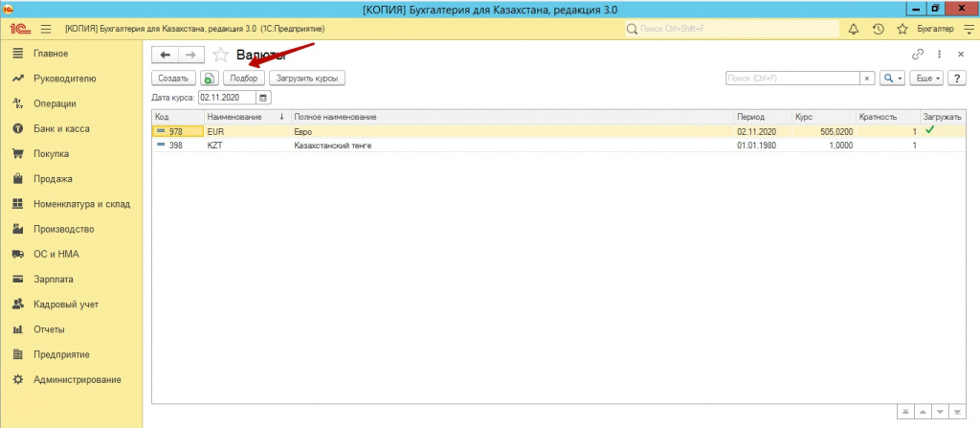
Task: Click the Производство factory icon
Action: coord(18,229)
